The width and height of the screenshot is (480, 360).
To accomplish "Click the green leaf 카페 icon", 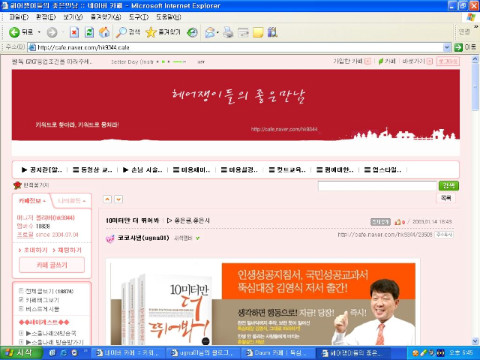I will (380, 61).
